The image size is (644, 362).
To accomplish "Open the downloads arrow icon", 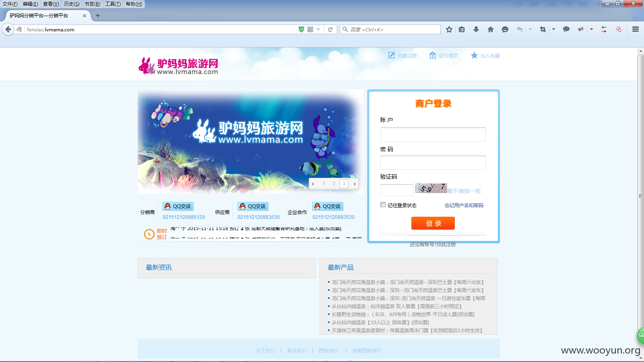I will [x=476, y=29].
